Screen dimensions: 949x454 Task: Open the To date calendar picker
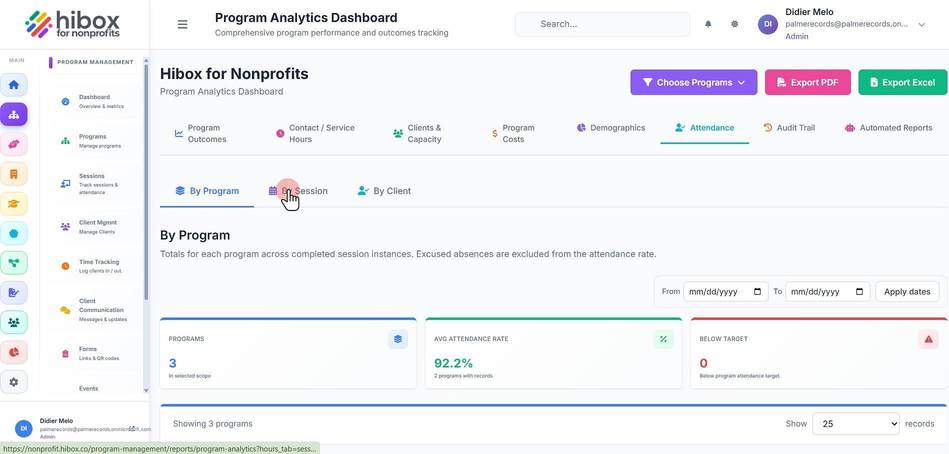coord(859,292)
